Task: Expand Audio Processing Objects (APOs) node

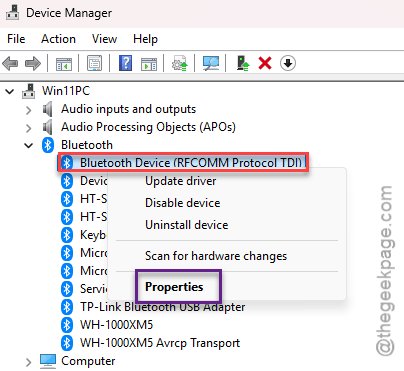Action: click(29, 128)
